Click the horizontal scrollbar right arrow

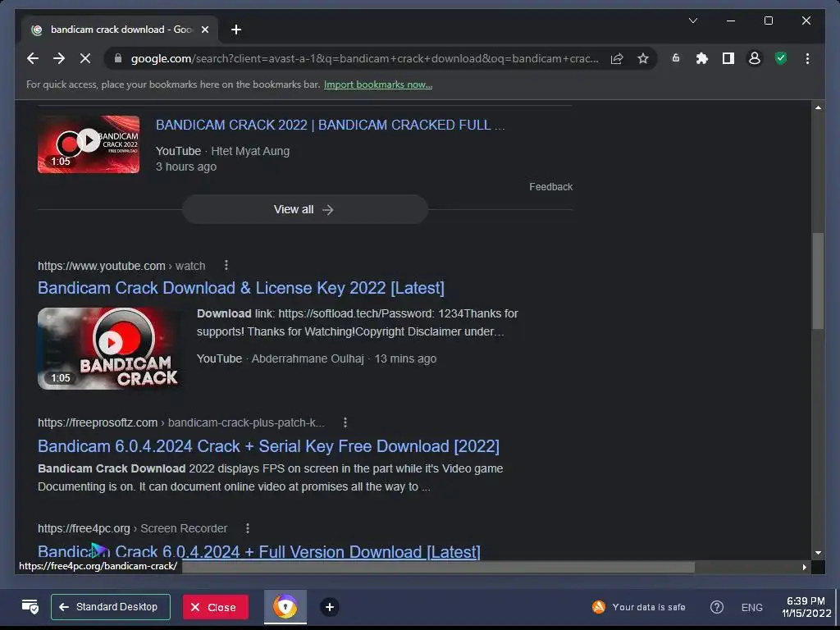pos(804,567)
